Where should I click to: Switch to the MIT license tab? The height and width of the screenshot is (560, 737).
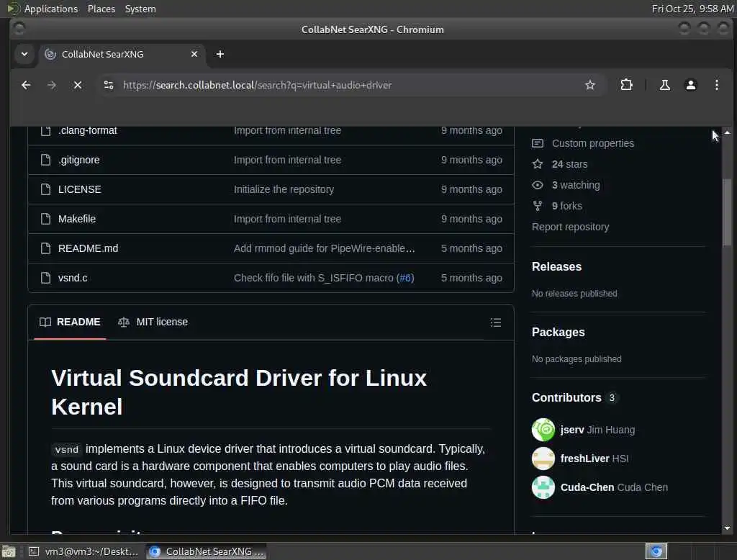pyautogui.click(x=153, y=322)
